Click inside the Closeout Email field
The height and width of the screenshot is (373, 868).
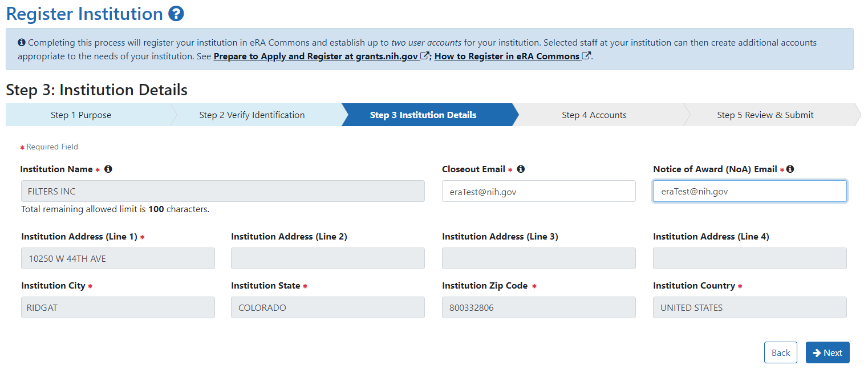pos(538,191)
